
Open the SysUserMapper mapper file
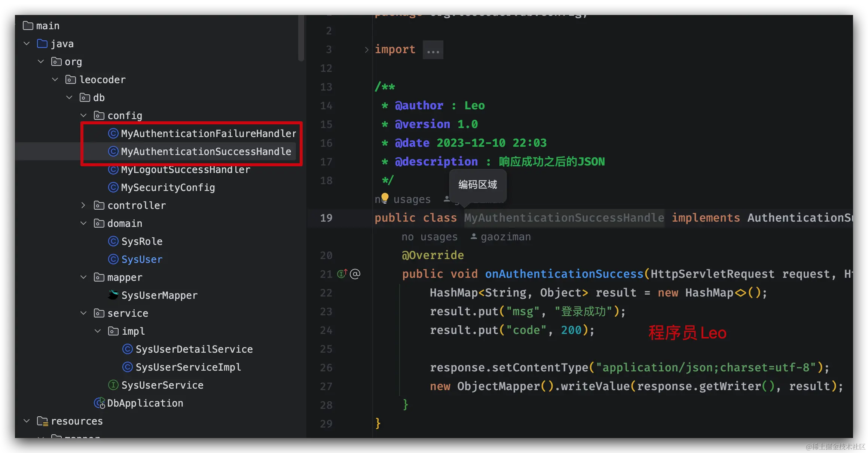(x=159, y=295)
